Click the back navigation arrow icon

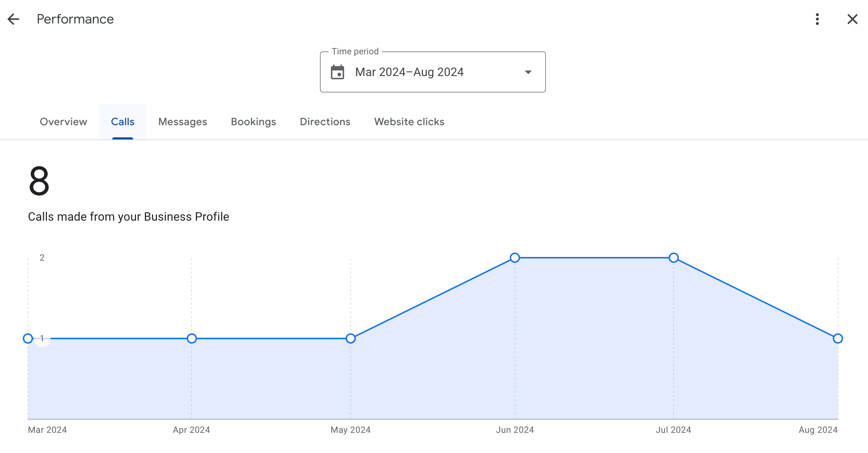click(x=14, y=18)
